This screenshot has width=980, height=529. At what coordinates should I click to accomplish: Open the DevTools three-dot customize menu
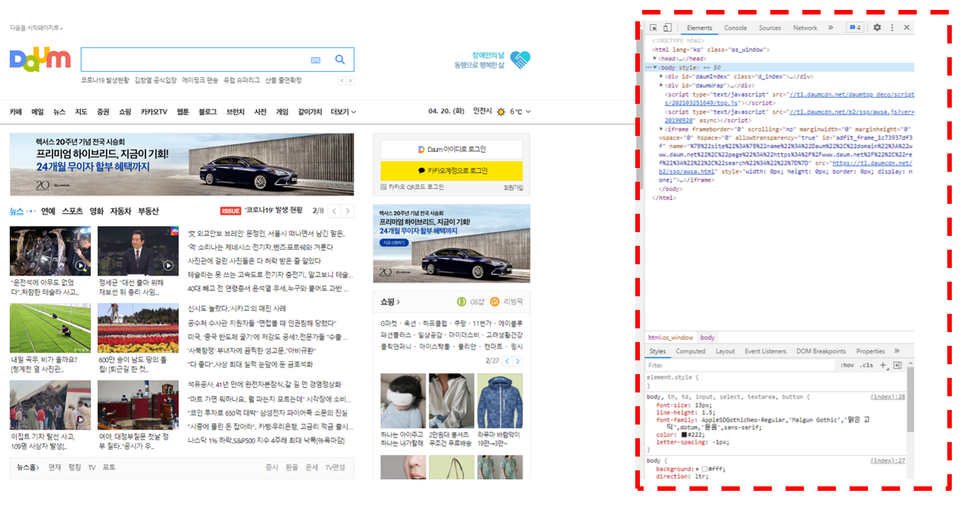pos(892,27)
